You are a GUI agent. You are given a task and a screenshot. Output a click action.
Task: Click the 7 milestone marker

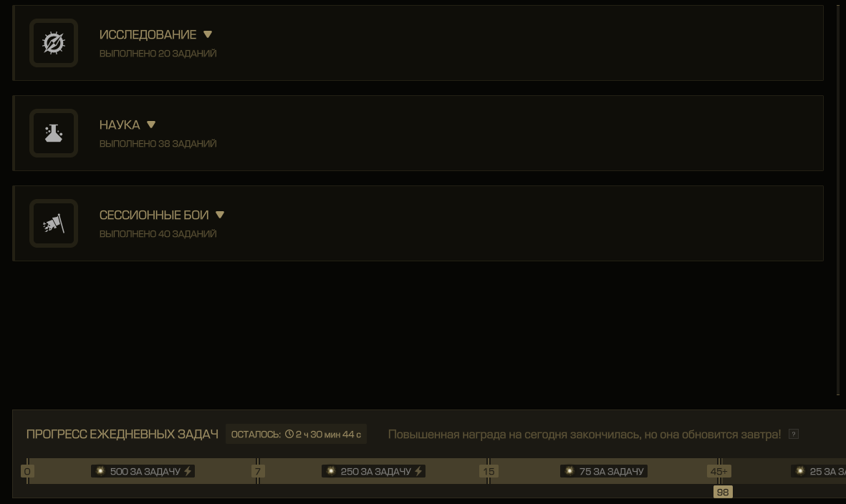[x=258, y=471]
